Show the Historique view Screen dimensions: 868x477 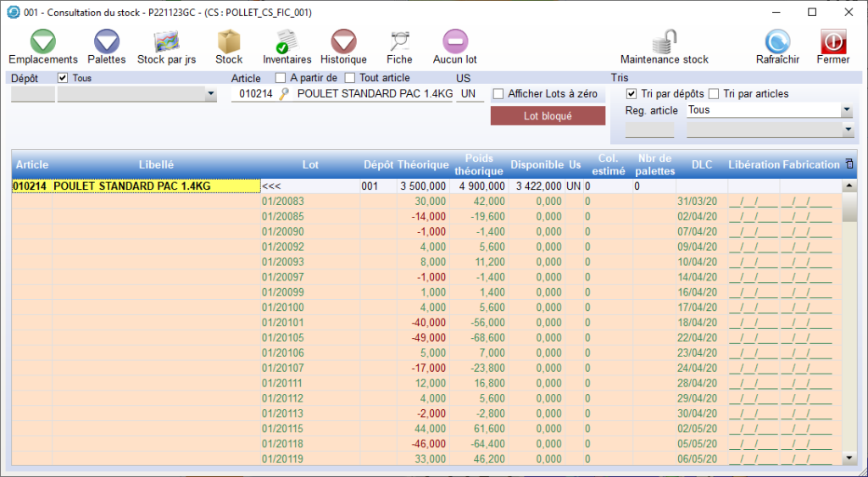pyautogui.click(x=343, y=42)
